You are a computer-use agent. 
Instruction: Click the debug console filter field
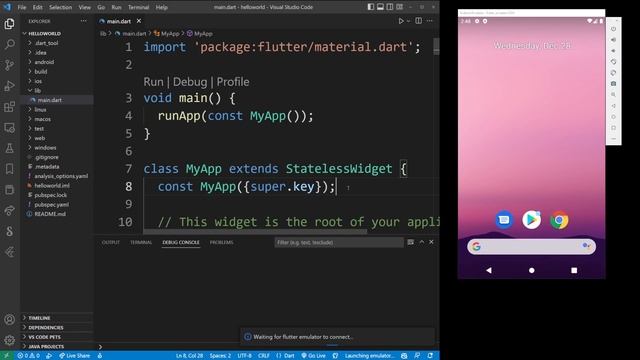339,242
